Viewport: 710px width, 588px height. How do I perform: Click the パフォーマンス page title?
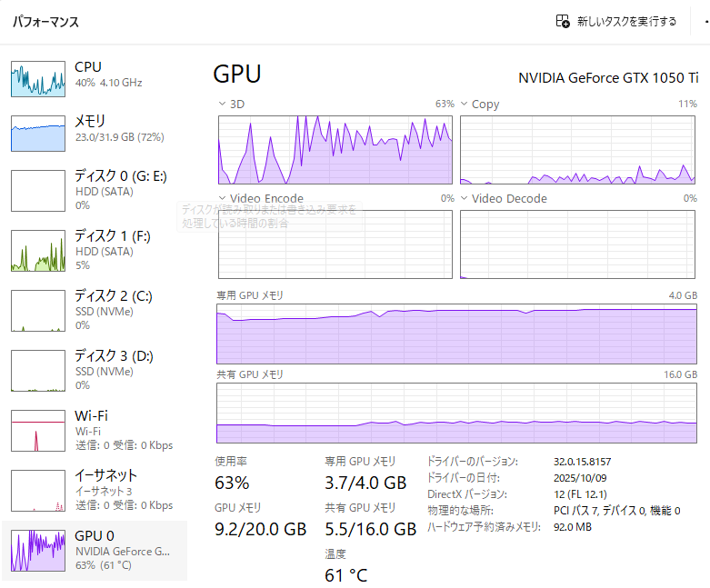(45, 22)
